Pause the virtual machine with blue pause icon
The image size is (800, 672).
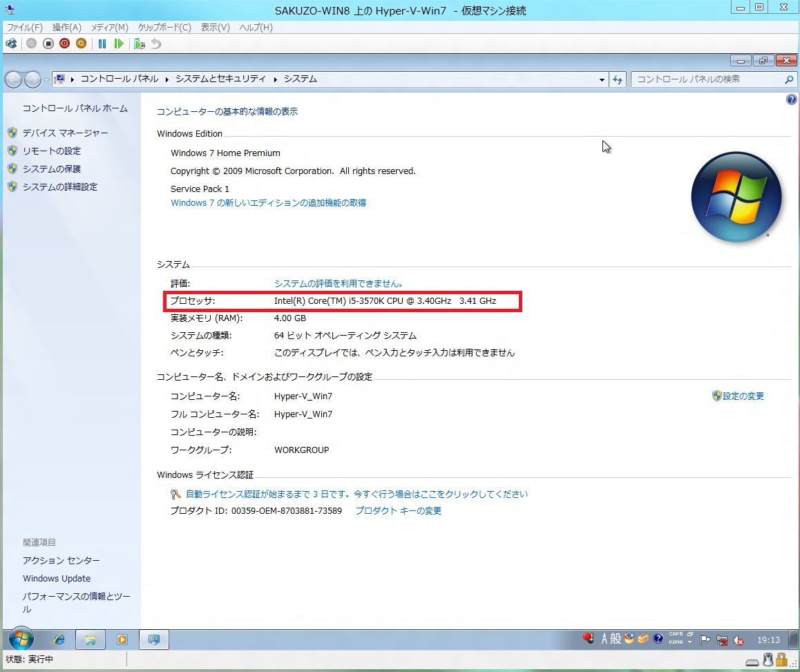(x=102, y=44)
